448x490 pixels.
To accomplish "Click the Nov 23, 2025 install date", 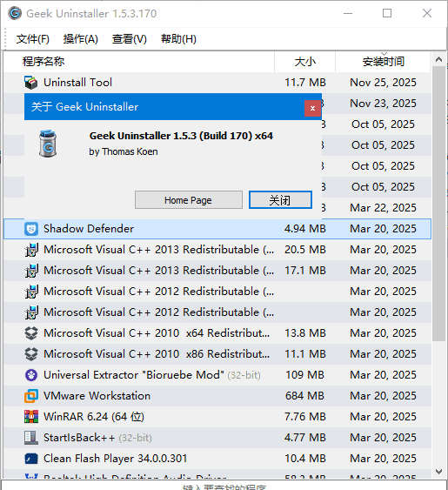I will pos(384,104).
